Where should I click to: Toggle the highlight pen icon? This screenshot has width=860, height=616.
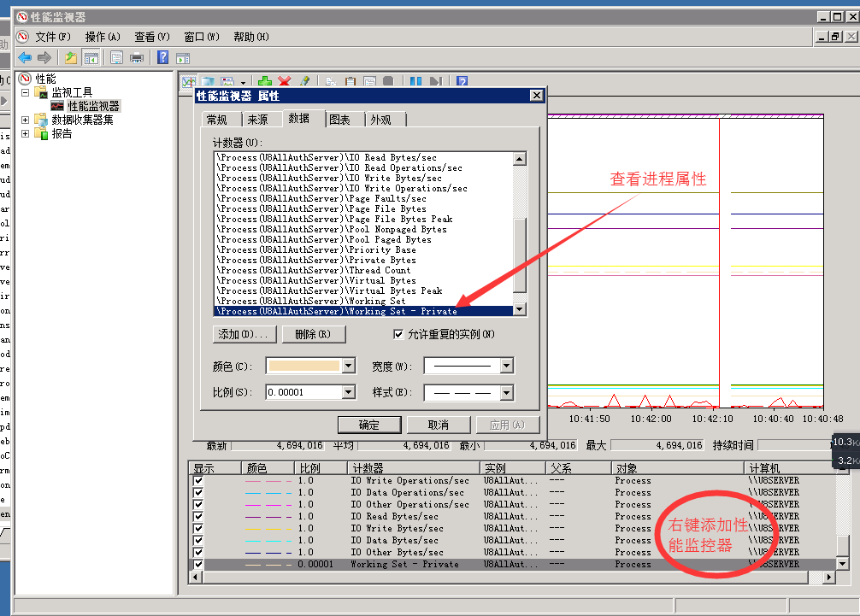[304, 82]
